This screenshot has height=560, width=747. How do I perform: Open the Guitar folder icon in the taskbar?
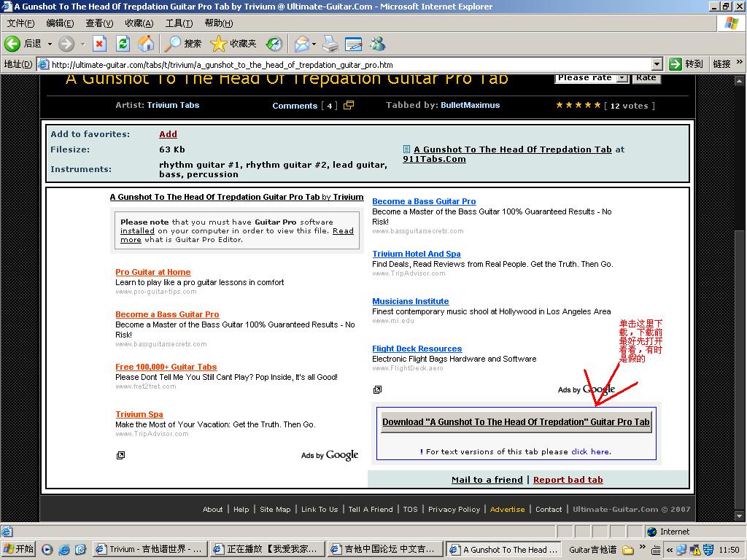pyautogui.click(x=628, y=550)
